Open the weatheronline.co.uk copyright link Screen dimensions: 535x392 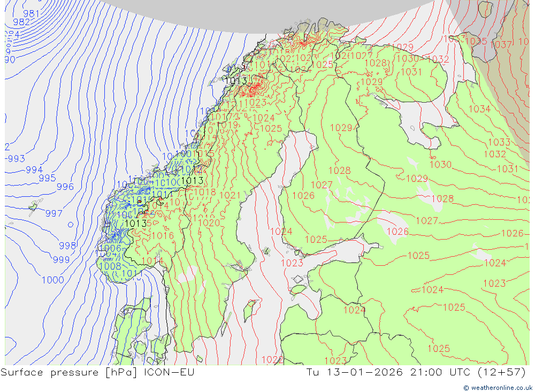coord(498,388)
